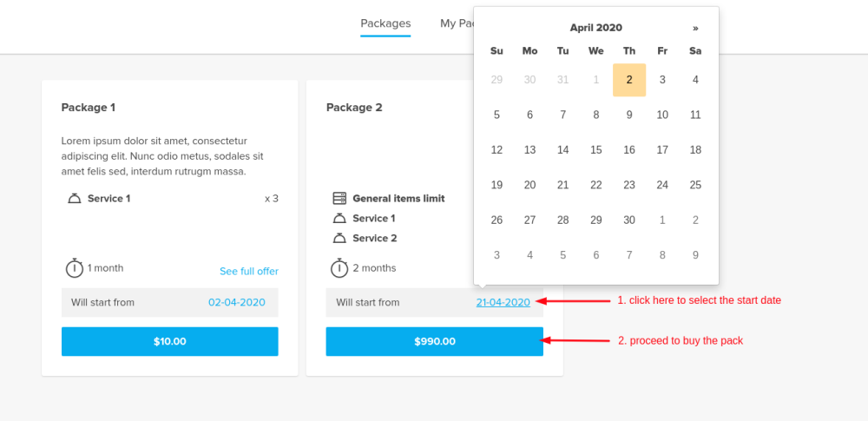Open the Packages tab
The width and height of the screenshot is (868, 421).
click(x=385, y=23)
